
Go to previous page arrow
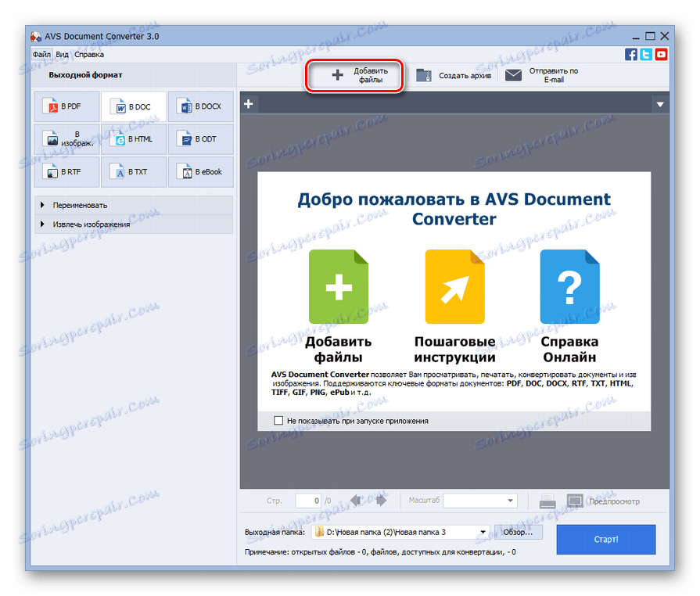point(356,501)
